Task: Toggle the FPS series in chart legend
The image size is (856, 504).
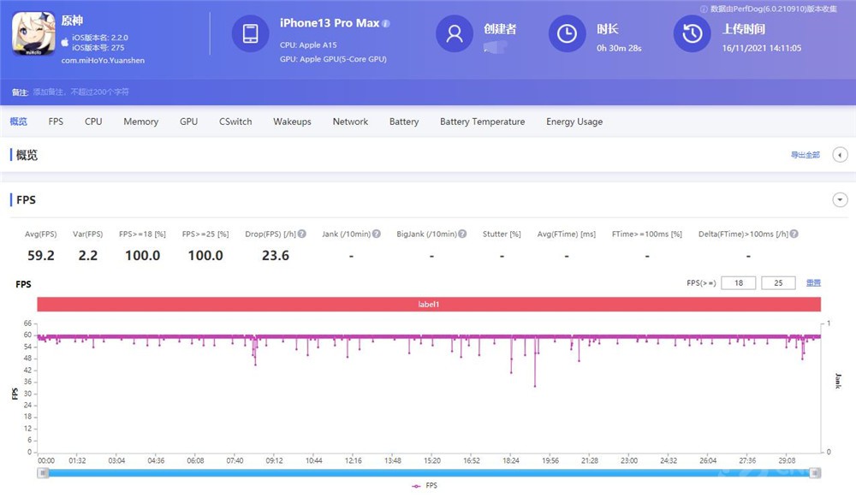Action: point(425,485)
